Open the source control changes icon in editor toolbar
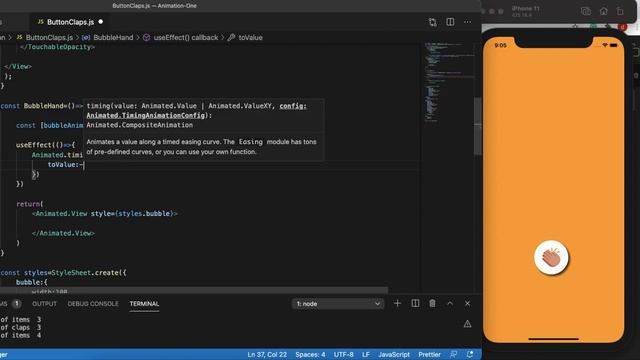The image size is (640, 360). click(x=432, y=22)
